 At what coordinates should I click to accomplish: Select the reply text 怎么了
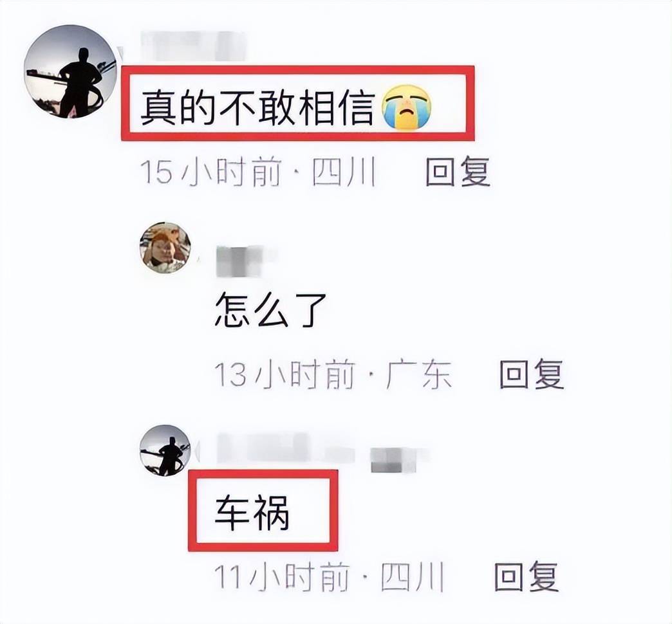pos(271,310)
